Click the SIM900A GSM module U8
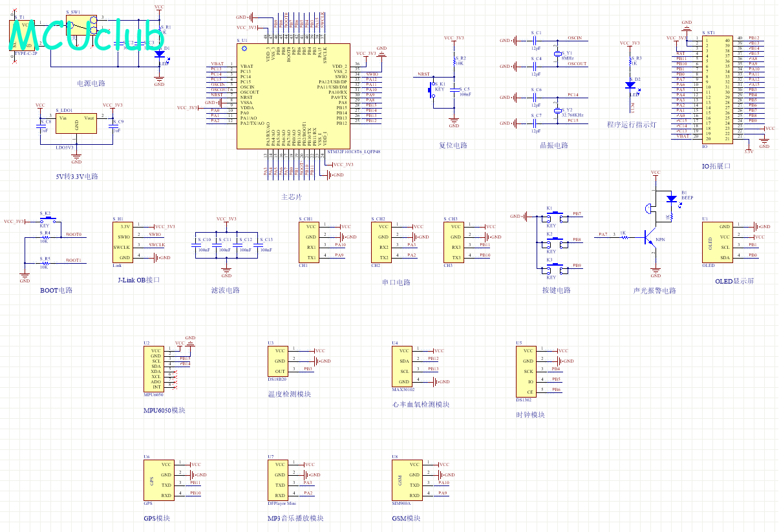The height and width of the screenshot is (532, 779). point(403,480)
